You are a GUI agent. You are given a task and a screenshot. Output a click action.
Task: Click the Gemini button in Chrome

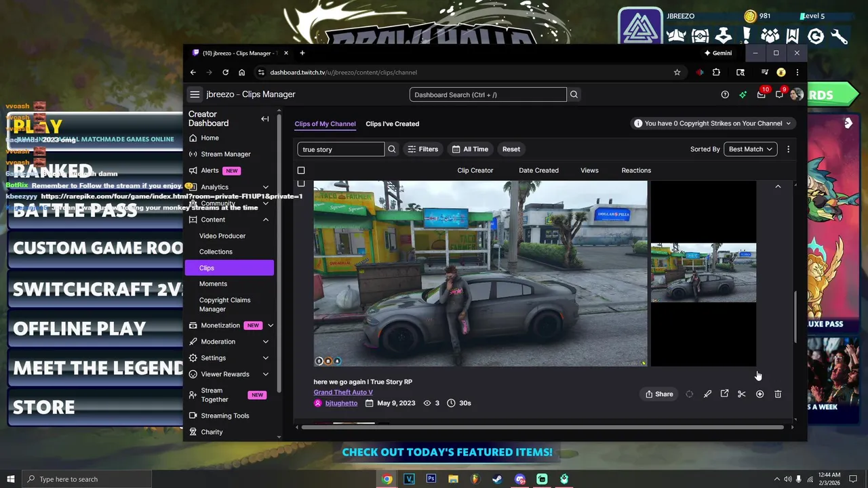718,53
